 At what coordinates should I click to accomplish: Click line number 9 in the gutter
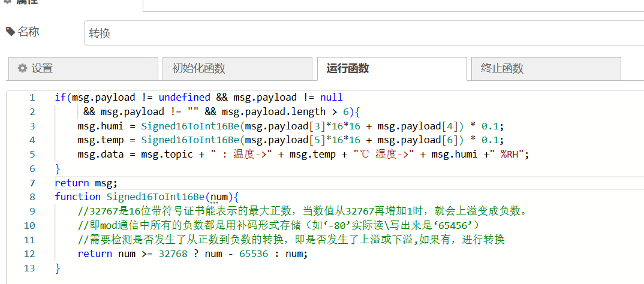pos(32,211)
